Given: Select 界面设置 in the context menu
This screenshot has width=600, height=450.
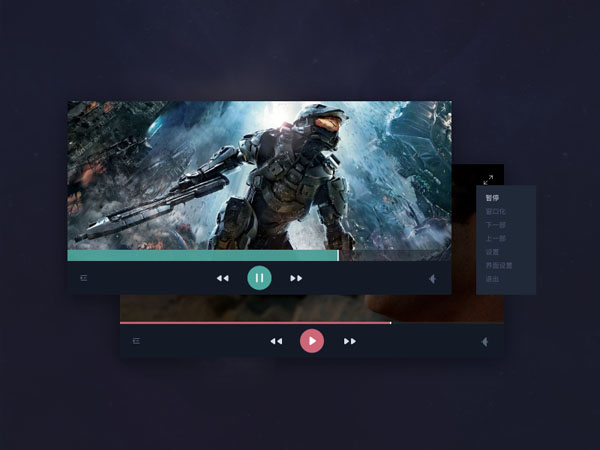Looking at the screenshot, I should pos(499,265).
